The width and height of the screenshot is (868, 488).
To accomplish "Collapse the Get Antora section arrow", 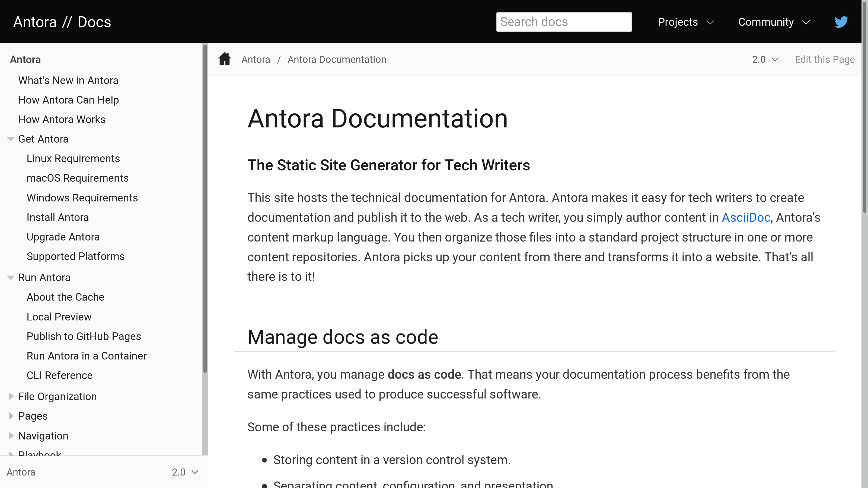I will [11, 139].
